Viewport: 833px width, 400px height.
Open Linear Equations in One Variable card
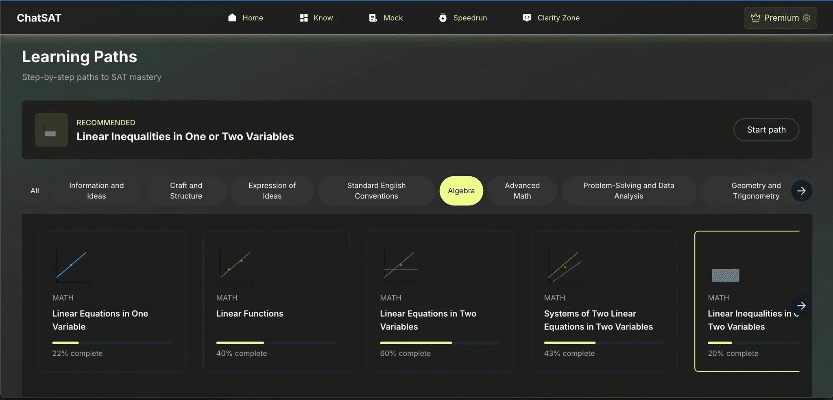(112, 301)
